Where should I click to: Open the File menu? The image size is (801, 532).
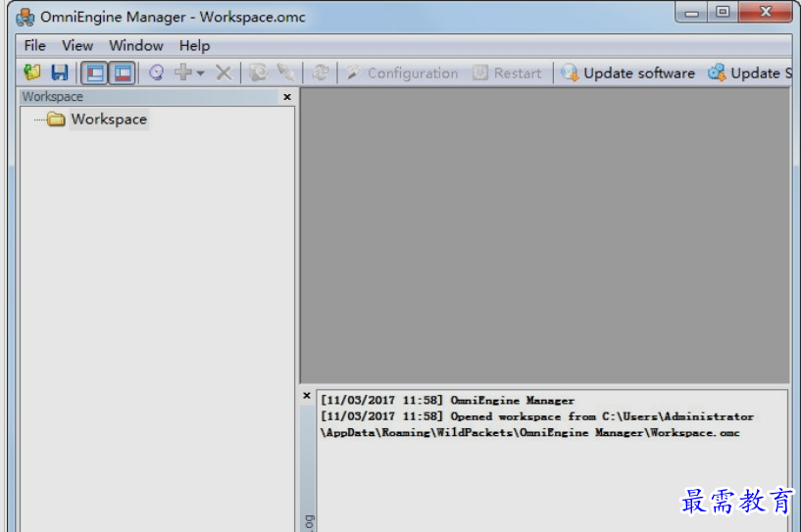34,45
